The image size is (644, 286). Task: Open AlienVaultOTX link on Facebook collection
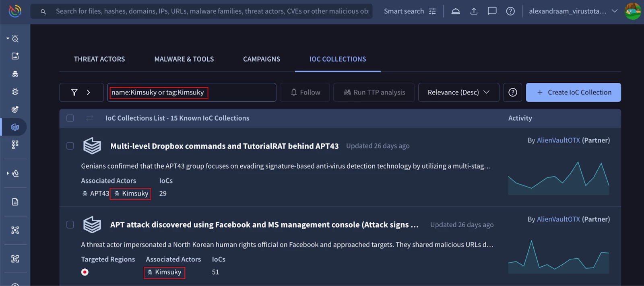pos(558,219)
